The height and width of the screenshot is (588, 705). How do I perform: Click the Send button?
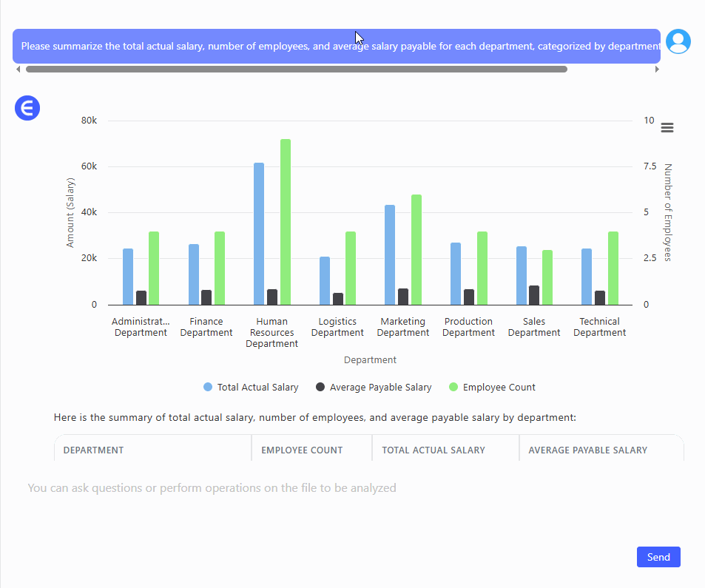[658, 557]
